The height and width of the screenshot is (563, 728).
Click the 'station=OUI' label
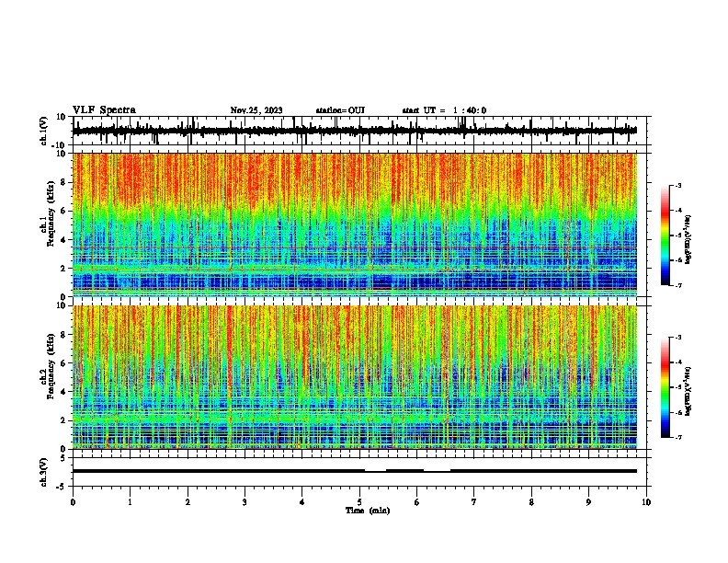tap(340, 110)
